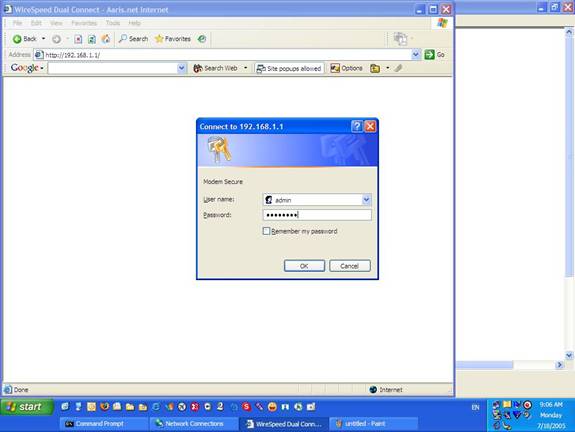This screenshot has height=432, width=575.
Task: Click Cancel in the login dialog
Action: 349,266
